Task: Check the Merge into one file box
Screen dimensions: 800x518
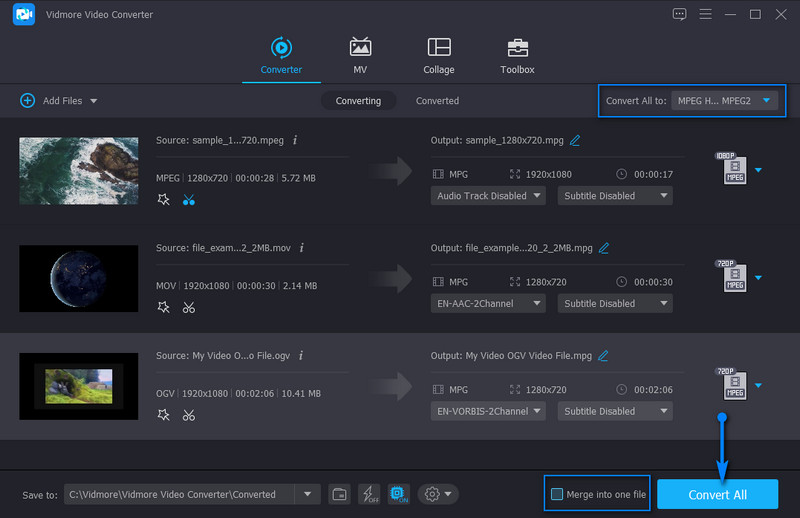Action: 557,494
